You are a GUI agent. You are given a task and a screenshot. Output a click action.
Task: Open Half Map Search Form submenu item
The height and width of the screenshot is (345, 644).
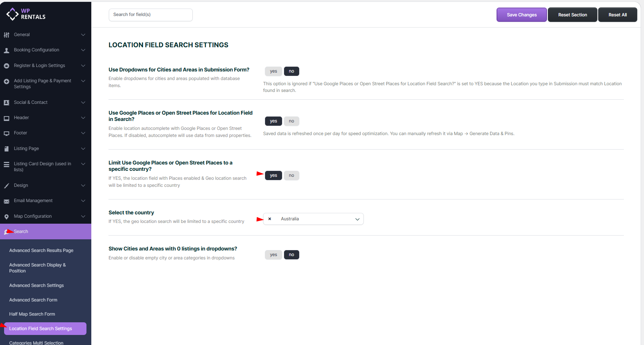click(32, 314)
